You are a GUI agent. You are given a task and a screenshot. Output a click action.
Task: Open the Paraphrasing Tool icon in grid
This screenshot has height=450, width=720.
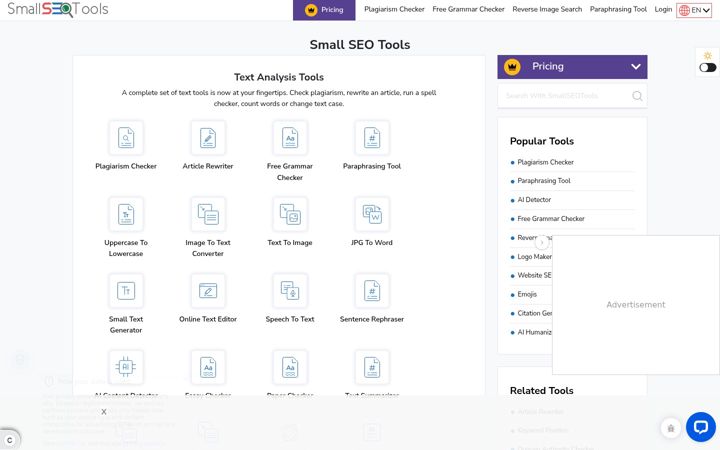click(372, 138)
